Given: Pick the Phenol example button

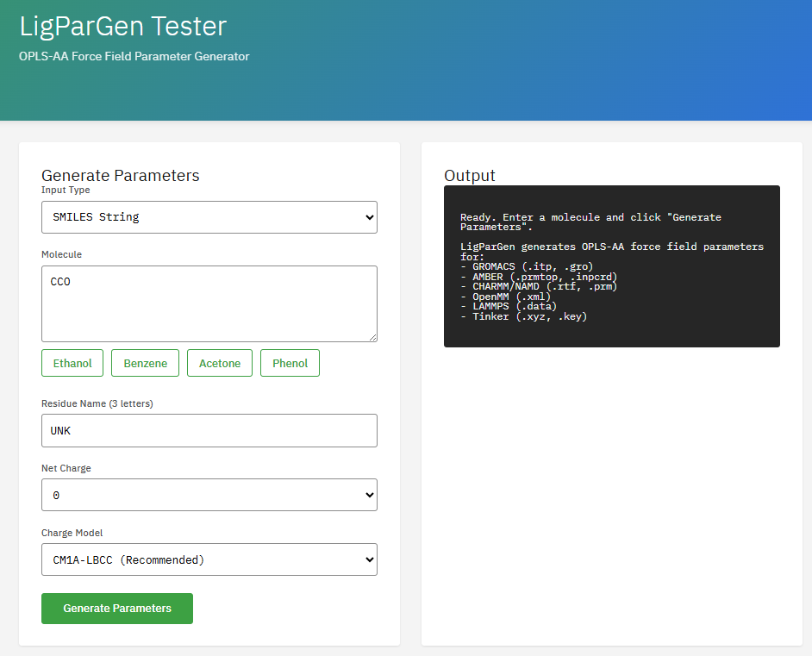Looking at the screenshot, I should (x=290, y=363).
